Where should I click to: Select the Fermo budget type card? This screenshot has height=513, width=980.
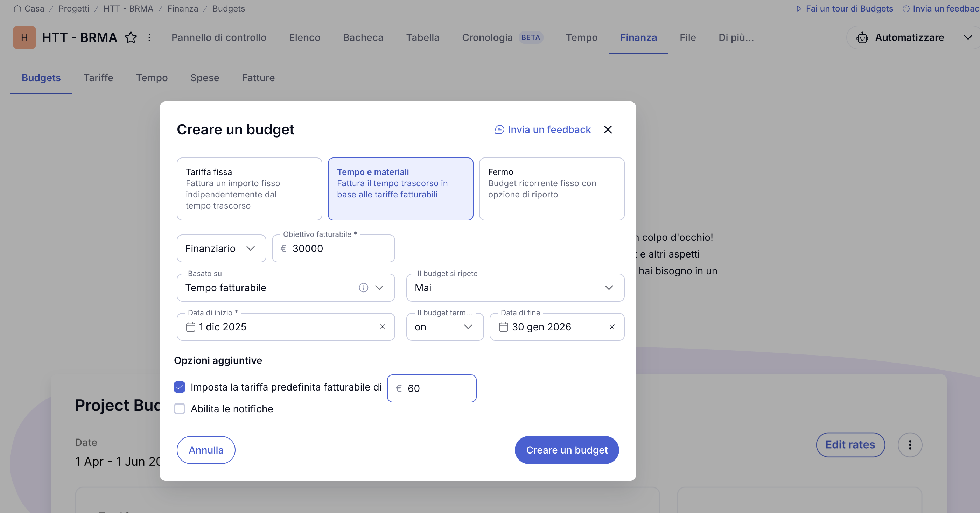pyautogui.click(x=552, y=189)
